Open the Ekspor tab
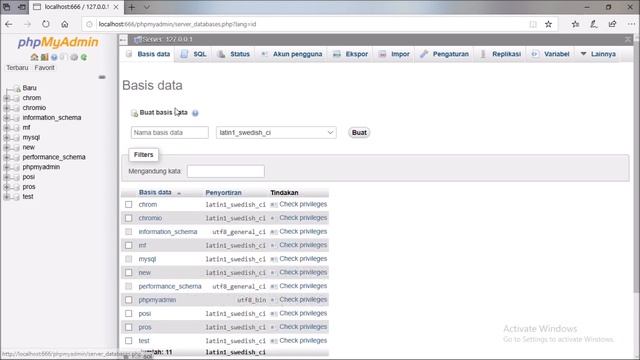This screenshot has height=360, width=640. coord(351,54)
